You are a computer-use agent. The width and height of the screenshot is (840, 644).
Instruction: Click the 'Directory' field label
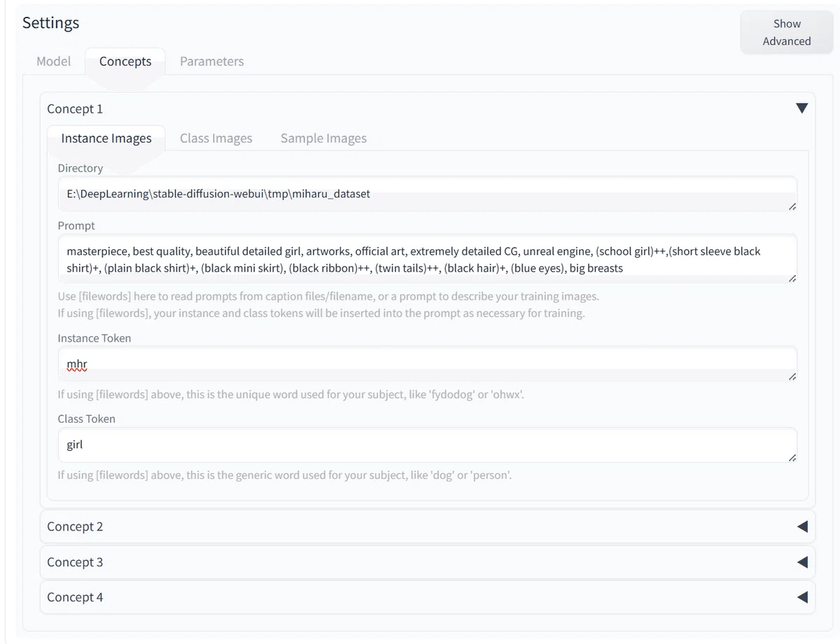80,168
